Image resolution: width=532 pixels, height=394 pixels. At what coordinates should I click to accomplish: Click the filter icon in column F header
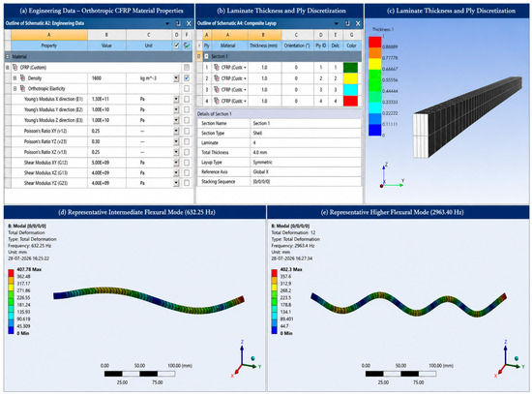click(187, 45)
